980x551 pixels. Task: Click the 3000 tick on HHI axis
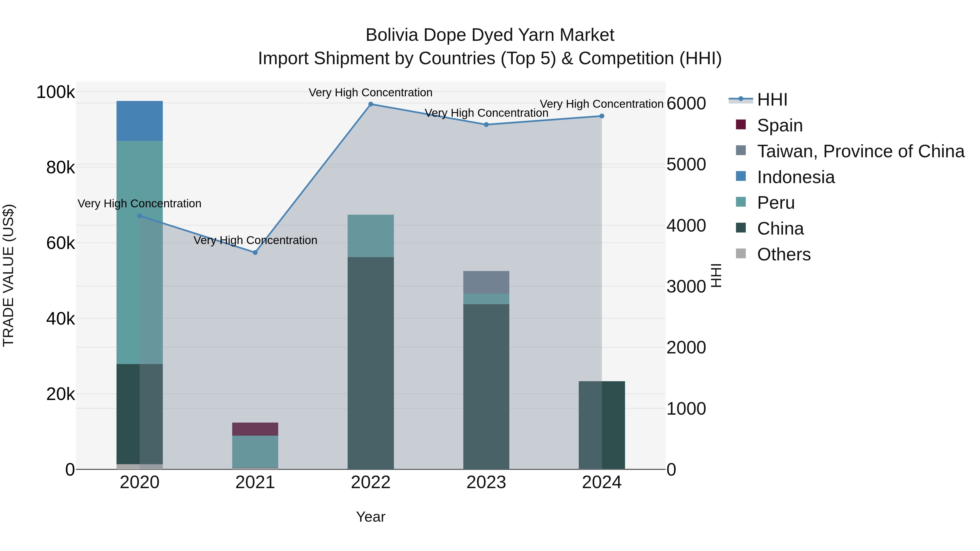686,286
